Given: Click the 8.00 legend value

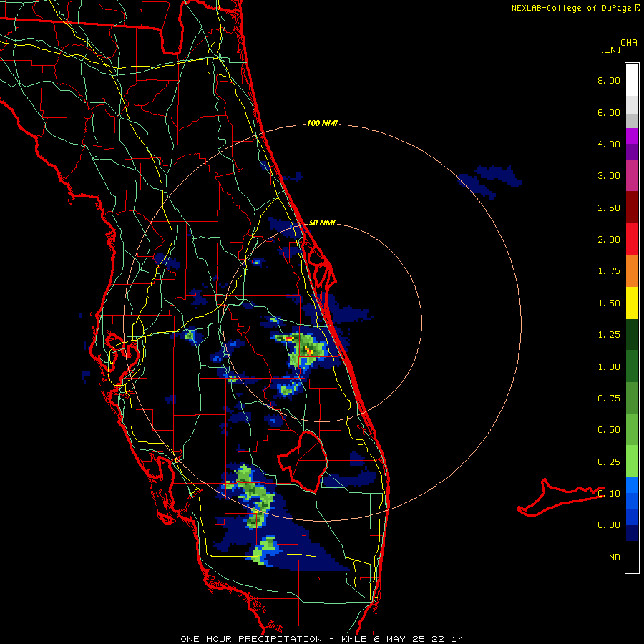Looking at the screenshot, I should click(609, 80).
